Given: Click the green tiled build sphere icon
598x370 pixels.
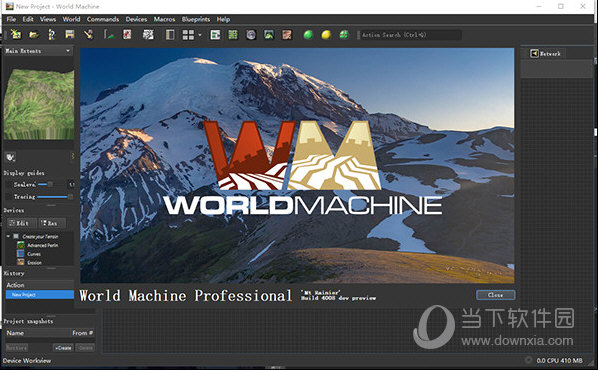Looking at the screenshot, I should click(x=344, y=35).
